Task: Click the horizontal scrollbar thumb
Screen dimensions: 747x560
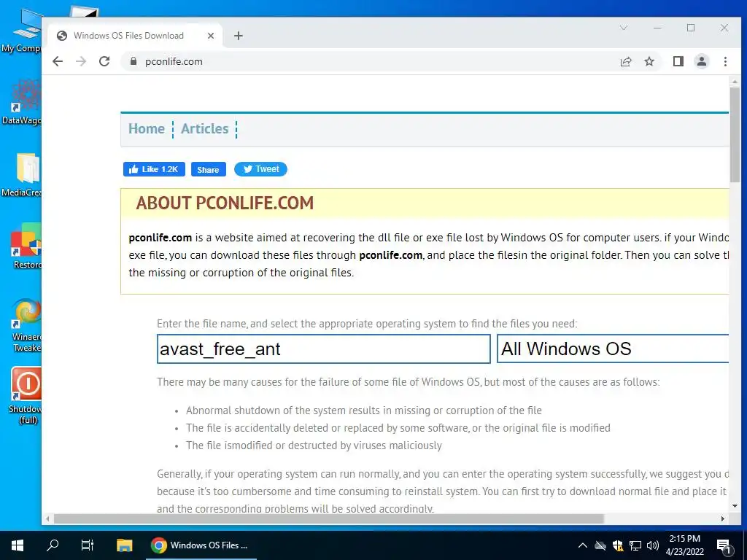Action: [329, 518]
